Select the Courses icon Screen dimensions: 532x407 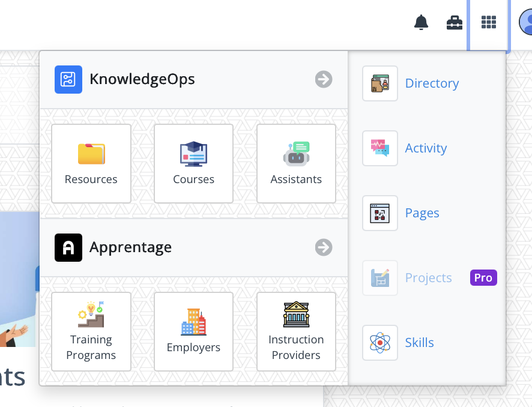[193, 154]
